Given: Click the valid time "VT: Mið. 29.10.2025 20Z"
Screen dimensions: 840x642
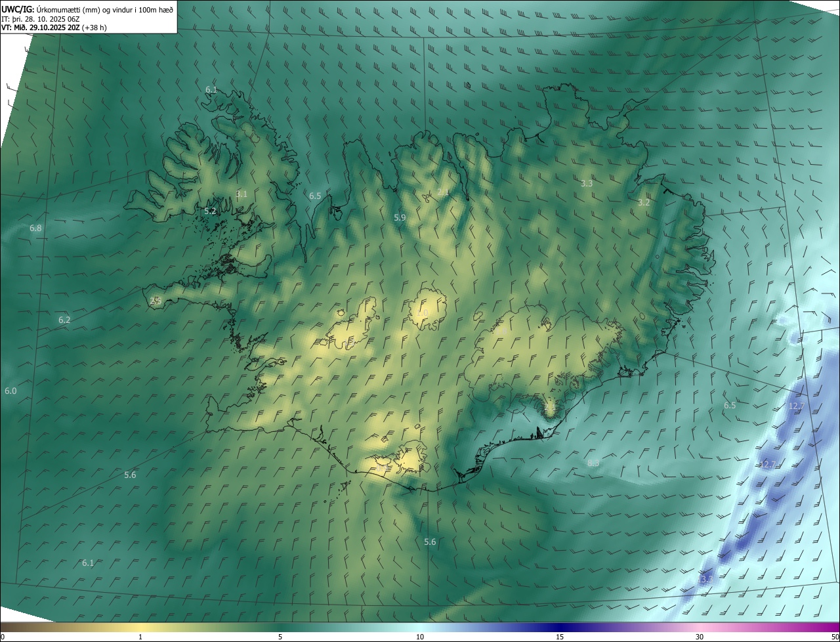Looking at the screenshot, I should coord(41,28).
